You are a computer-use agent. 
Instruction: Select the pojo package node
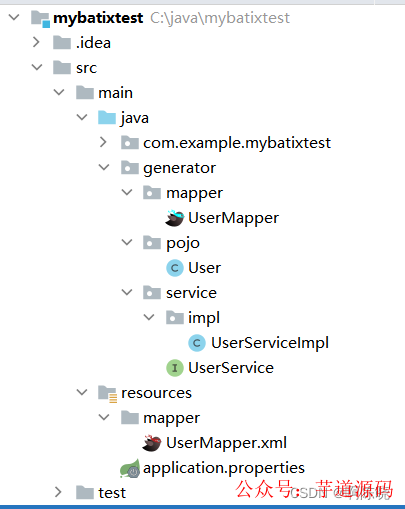tap(183, 243)
